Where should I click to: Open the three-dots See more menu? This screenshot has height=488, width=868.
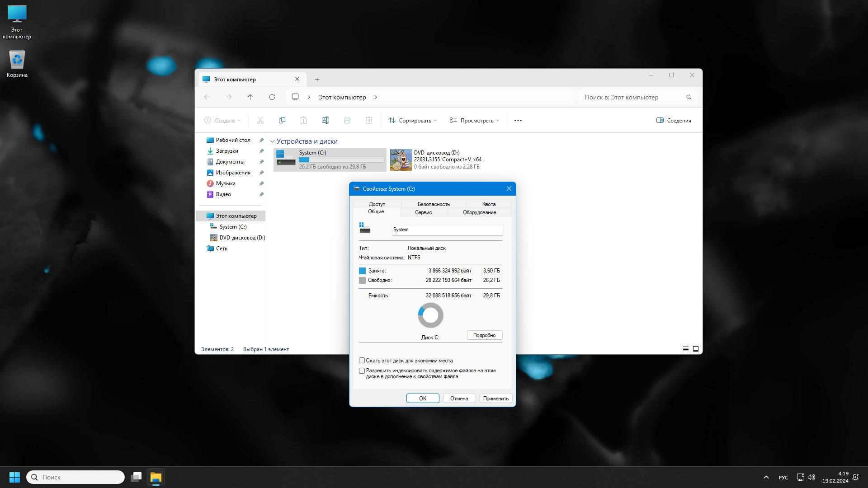point(518,121)
